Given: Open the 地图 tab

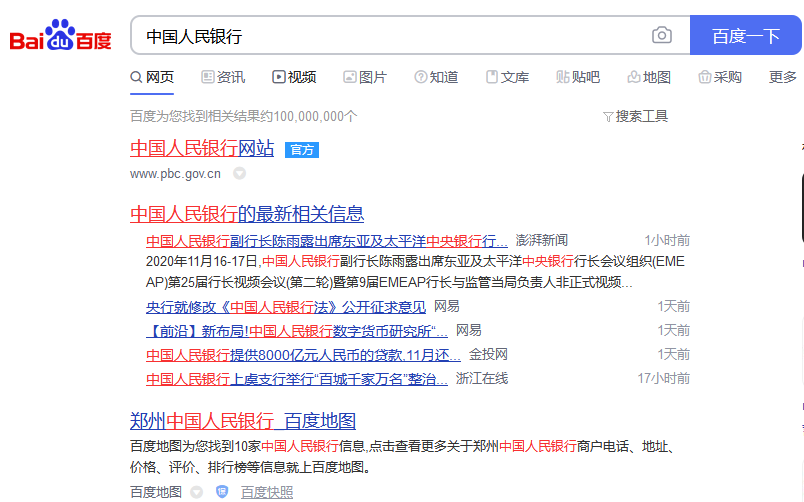Looking at the screenshot, I should point(649,77).
